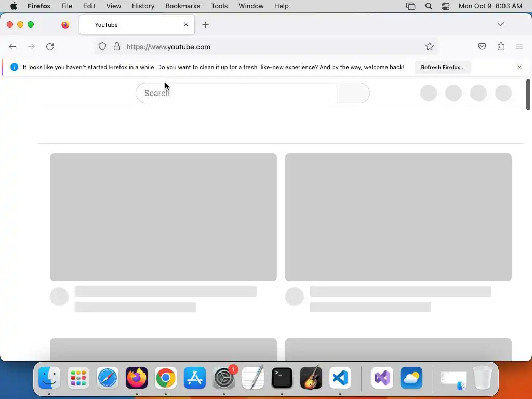This screenshot has height=399, width=532.
Task: Open Weather app from the Dock
Action: point(411,378)
